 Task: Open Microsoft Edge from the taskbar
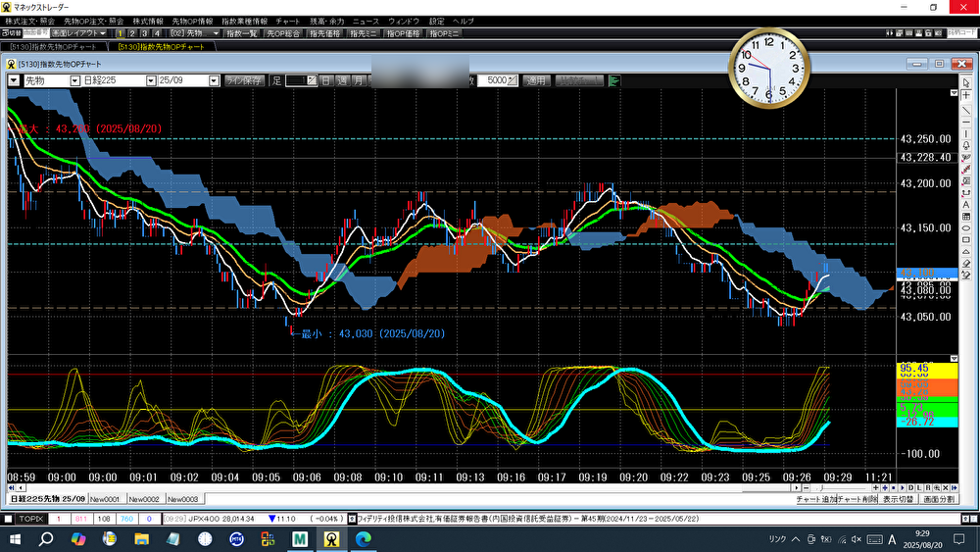pos(364,538)
